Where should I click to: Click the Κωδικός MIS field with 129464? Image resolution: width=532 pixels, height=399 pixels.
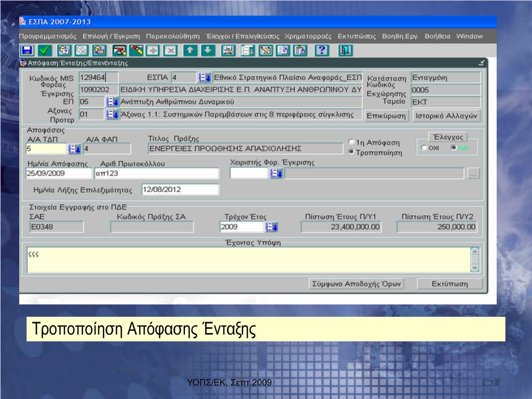[98, 78]
